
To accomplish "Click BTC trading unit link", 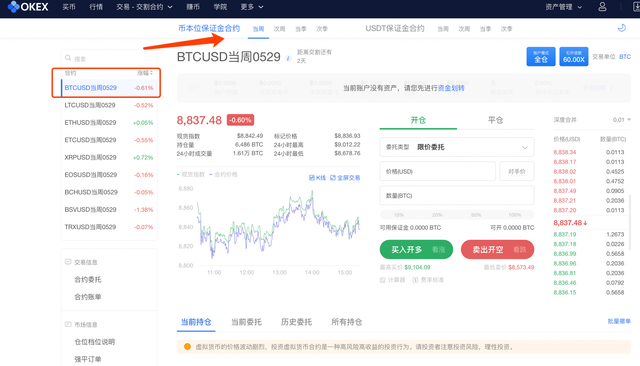I will pyautogui.click(x=625, y=57).
